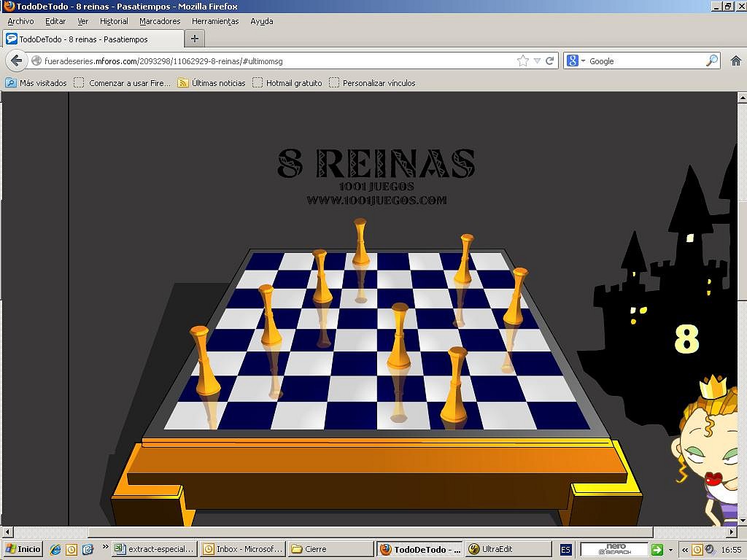Open the Editar menu
Image resolution: width=747 pixels, height=560 pixels.
[55, 21]
